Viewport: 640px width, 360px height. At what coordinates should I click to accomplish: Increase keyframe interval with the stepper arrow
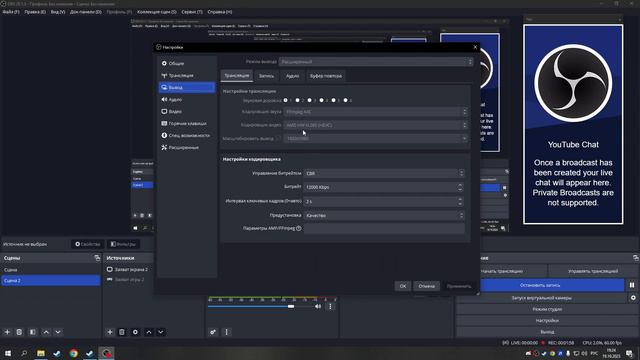(460, 199)
